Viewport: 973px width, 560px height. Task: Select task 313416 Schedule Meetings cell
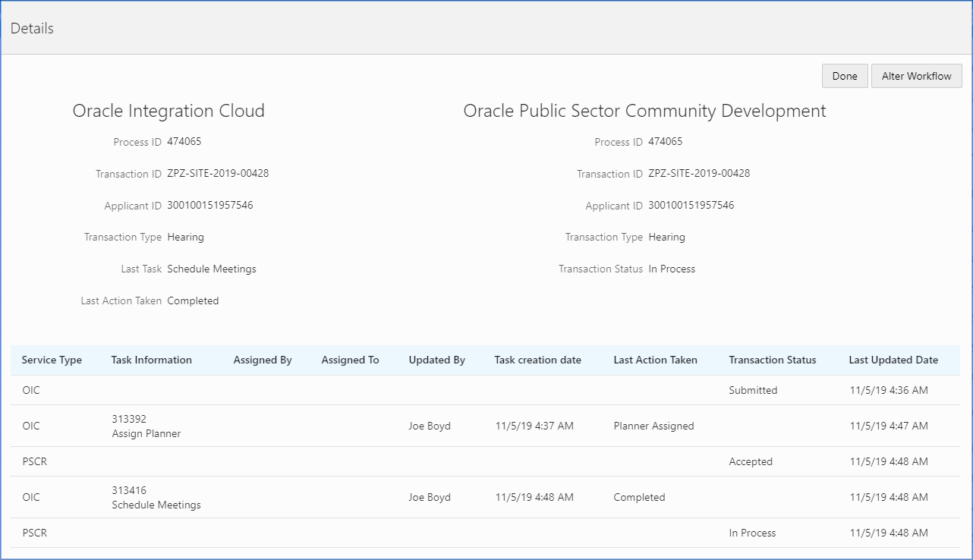[156, 497]
